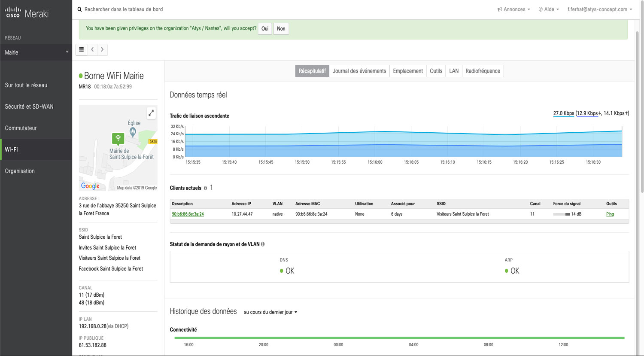Switch to Journal des événements tab
644x356 pixels.
(x=359, y=71)
